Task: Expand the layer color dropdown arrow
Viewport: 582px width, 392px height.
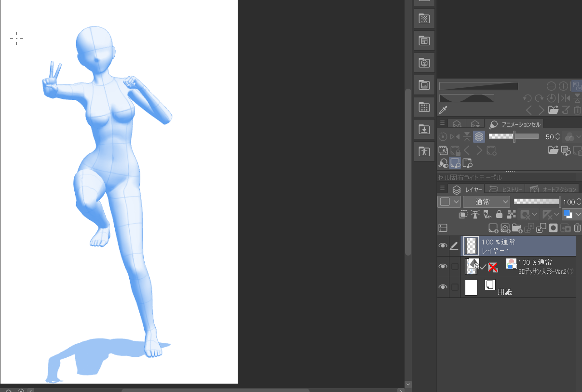Action: pos(578,215)
